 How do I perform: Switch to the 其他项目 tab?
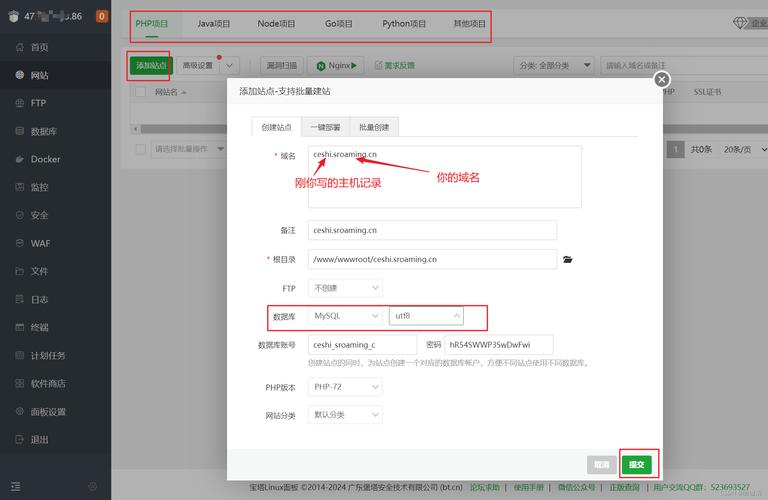click(x=469, y=24)
